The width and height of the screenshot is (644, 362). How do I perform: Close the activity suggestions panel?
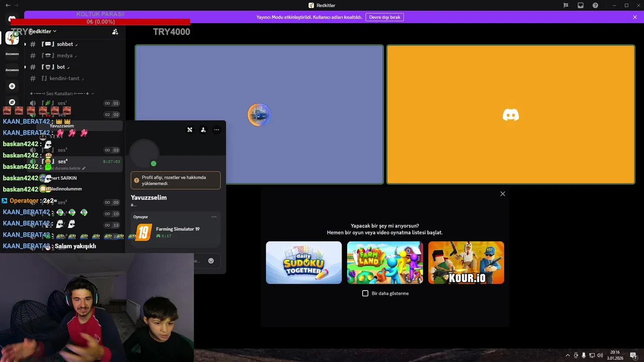click(x=503, y=194)
